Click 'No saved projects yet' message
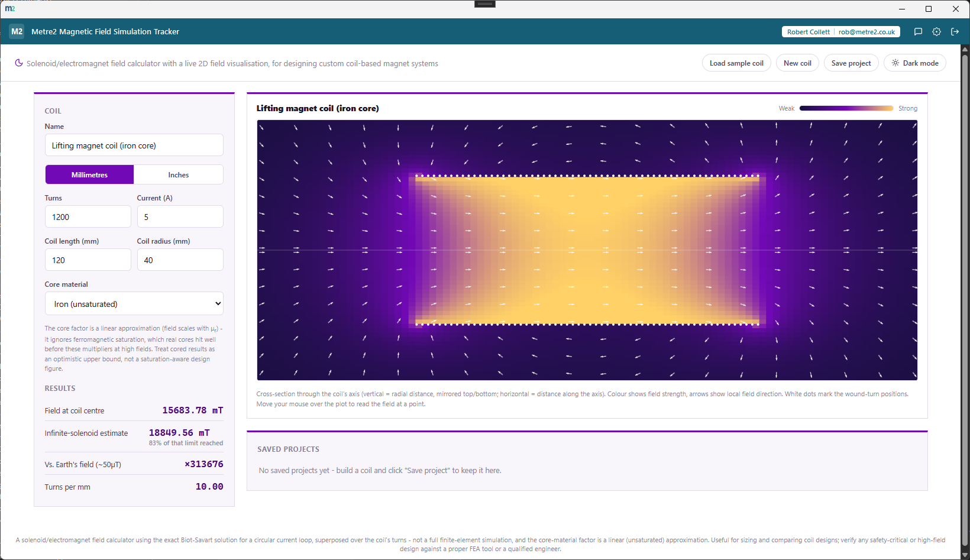 coord(380,471)
